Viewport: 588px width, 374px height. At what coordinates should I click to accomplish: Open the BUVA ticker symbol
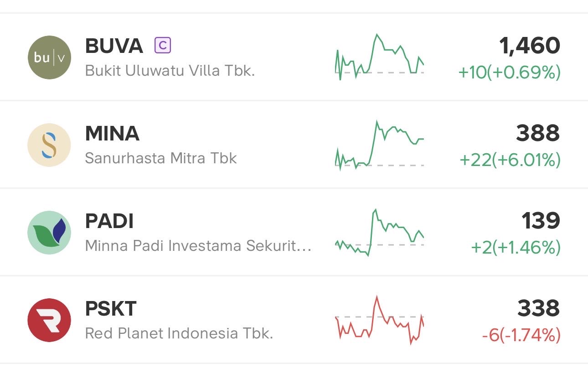coord(114,46)
